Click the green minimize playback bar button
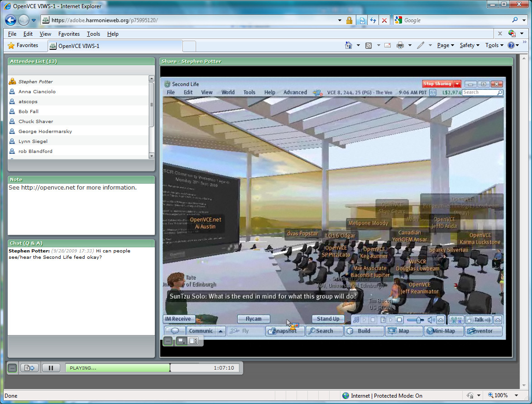Image resolution: width=532 pixels, height=404 pixels. pyautogui.click(x=12, y=368)
